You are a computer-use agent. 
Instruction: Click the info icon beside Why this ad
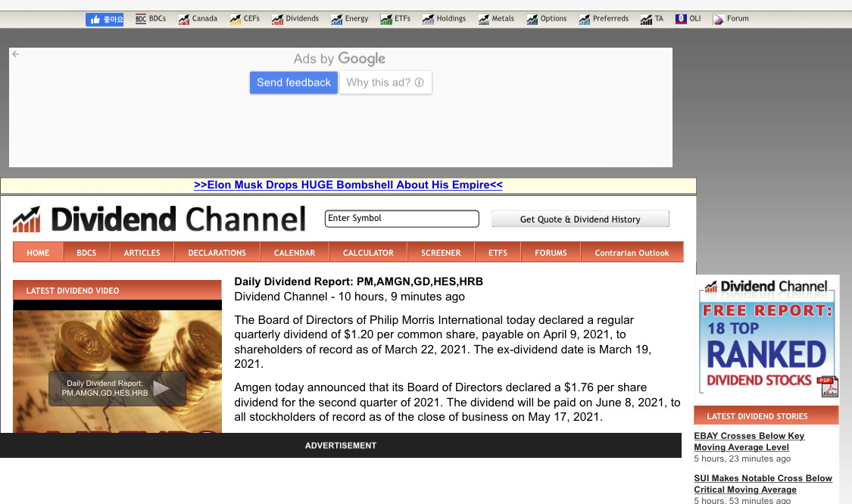pos(420,82)
